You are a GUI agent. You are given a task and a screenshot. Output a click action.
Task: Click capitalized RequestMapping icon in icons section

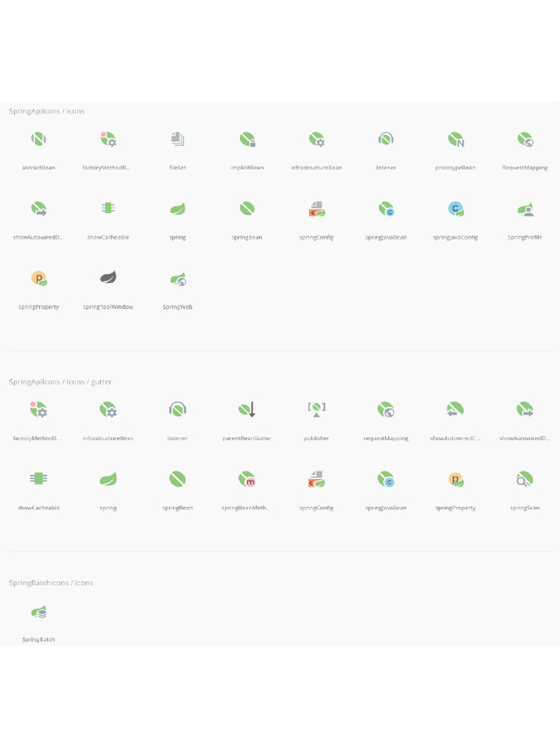click(525, 139)
